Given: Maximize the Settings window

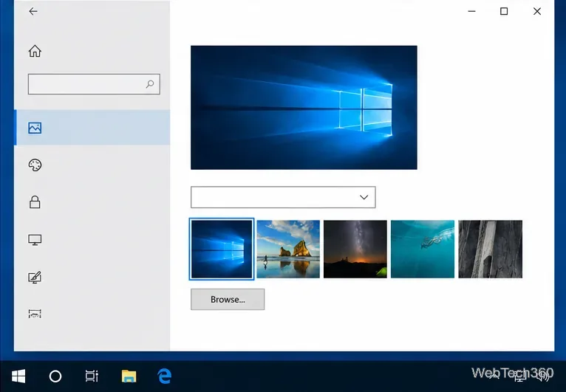Looking at the screenshot, I should pyautogui.click(x=504, y=12).
